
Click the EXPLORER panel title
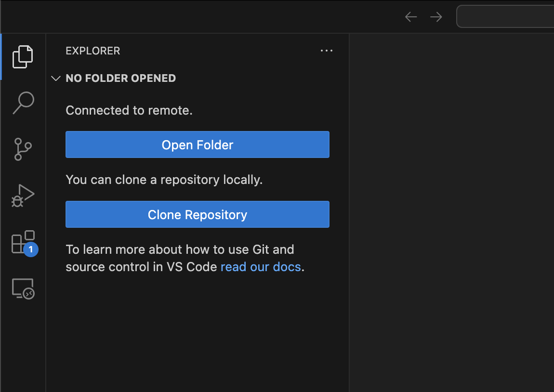93,51
